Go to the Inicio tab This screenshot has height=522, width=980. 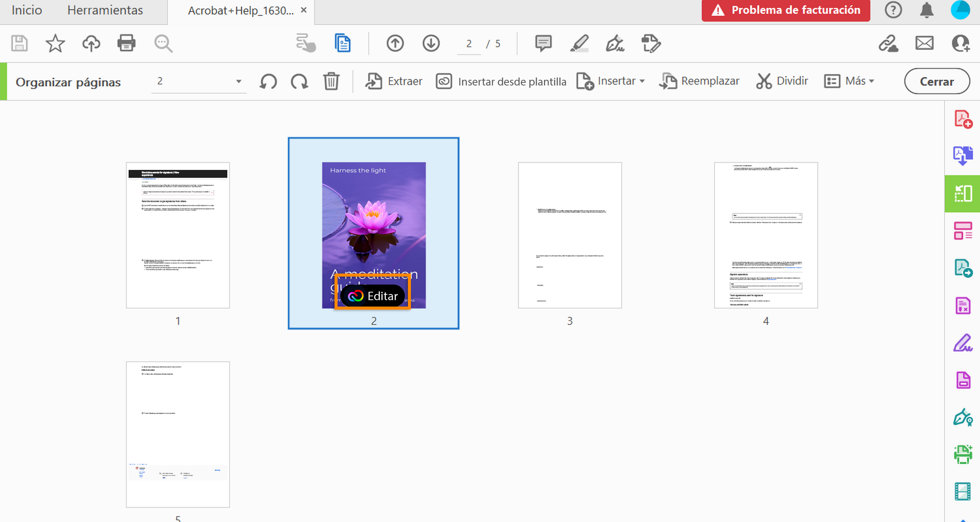(x=27, y=10)
